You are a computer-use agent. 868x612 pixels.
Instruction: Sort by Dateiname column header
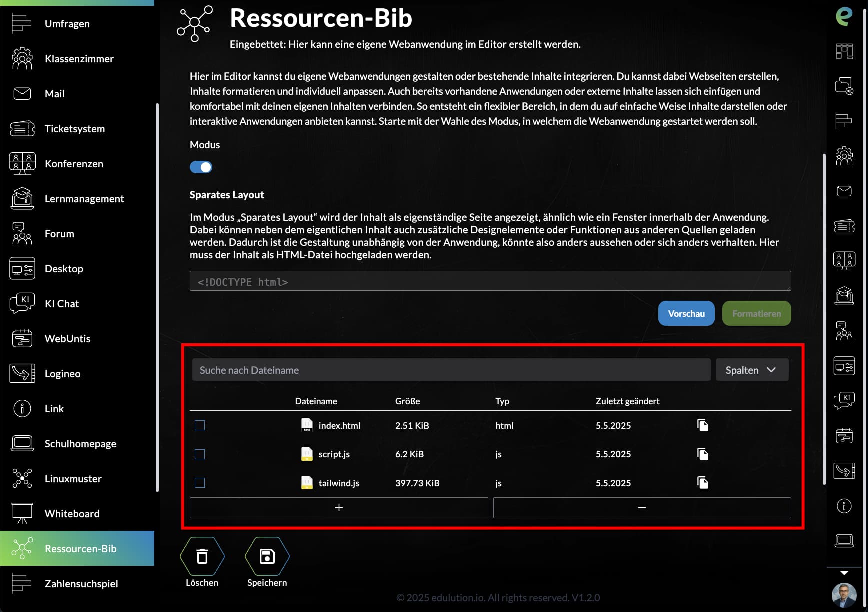(x=316, y=401)
